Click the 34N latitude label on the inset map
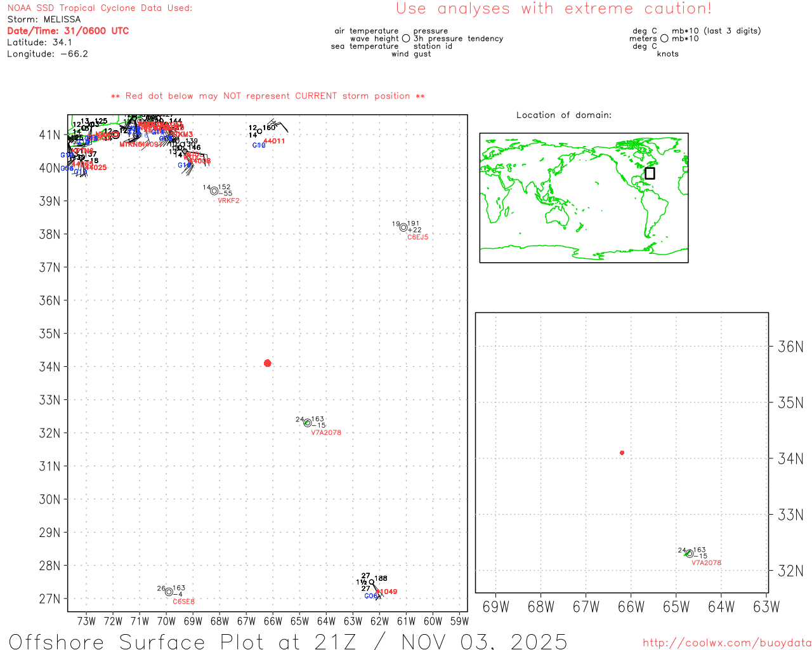 click(x=790, y=458)
